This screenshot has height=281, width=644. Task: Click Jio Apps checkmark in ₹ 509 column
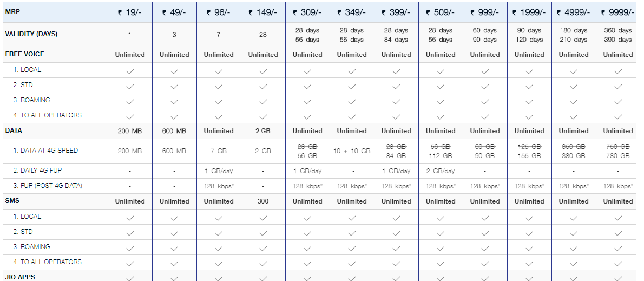click(441, 278)
